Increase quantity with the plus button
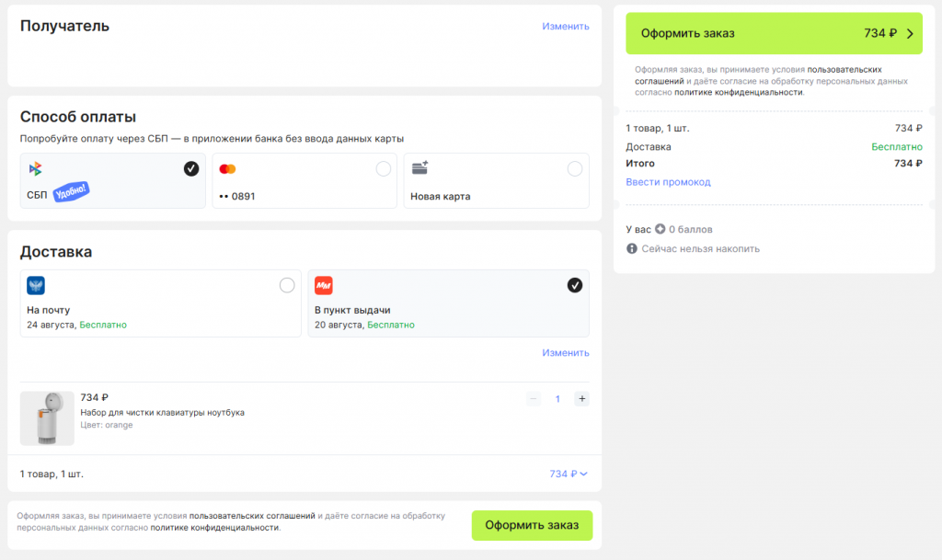This screenshot has height=560, width=942. pos(581,398)
